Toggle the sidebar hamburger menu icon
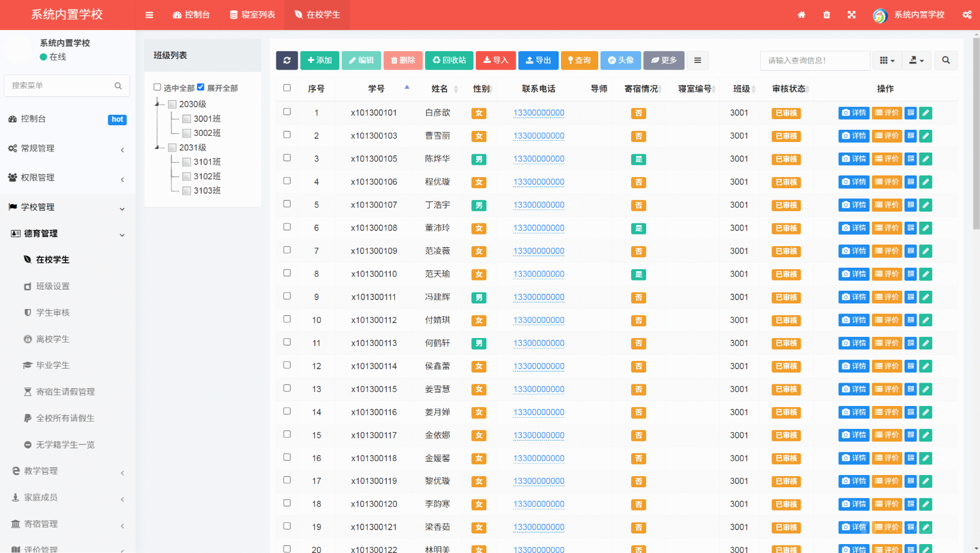 149,15
